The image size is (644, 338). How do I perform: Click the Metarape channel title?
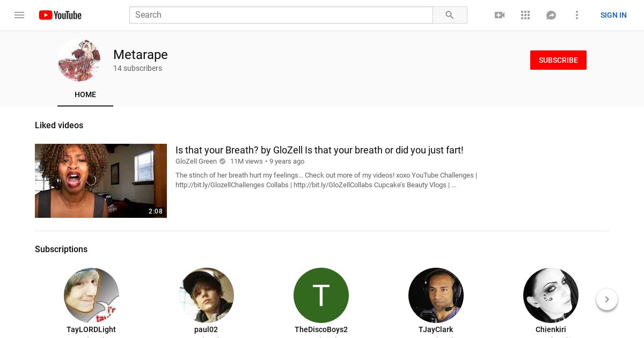point(141,55)
